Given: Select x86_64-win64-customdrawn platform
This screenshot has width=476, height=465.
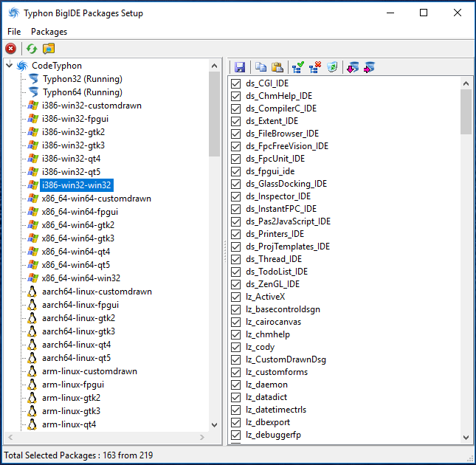Looking at the screenshot, I should tap(96, 199).
